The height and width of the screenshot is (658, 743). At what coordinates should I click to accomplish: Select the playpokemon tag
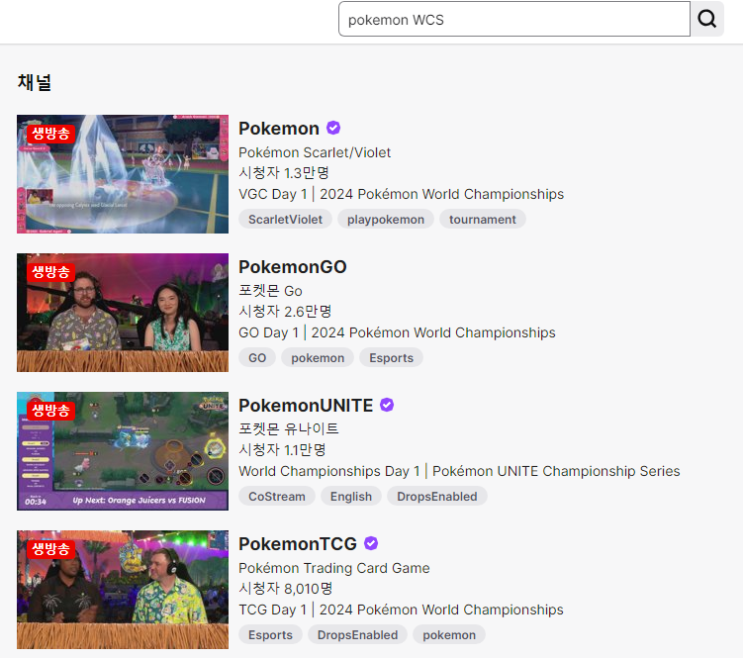point(386,219)
